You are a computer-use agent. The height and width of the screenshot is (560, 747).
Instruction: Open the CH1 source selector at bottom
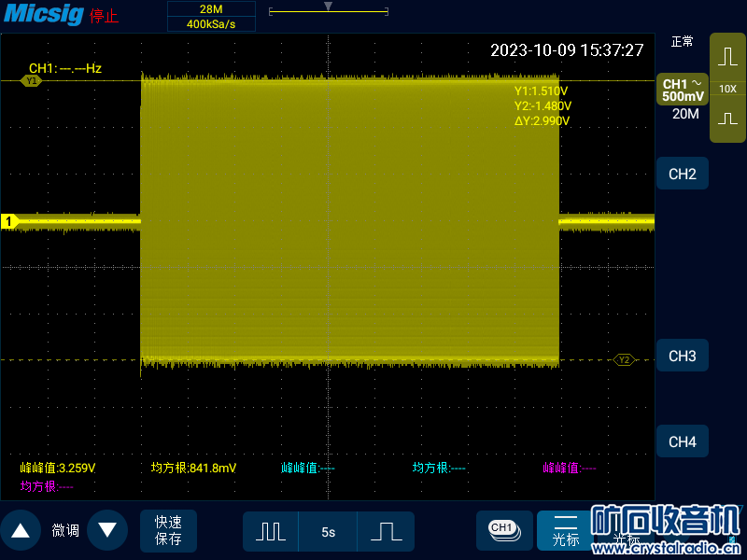point(503,529)
